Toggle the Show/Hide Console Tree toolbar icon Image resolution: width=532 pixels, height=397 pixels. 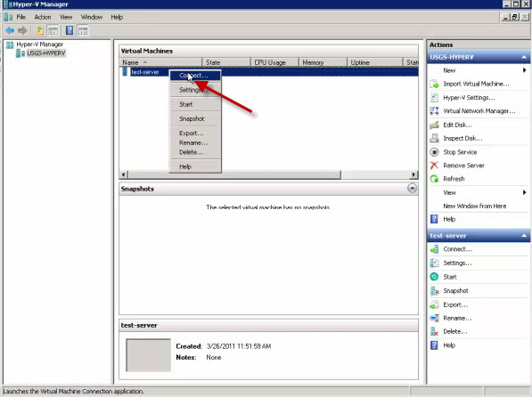click(53, 31)
